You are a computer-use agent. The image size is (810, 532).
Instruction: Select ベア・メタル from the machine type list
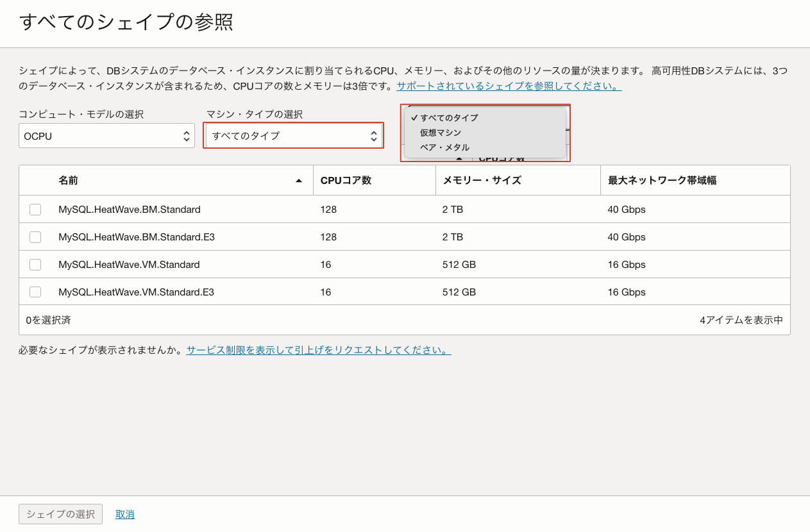444,147
